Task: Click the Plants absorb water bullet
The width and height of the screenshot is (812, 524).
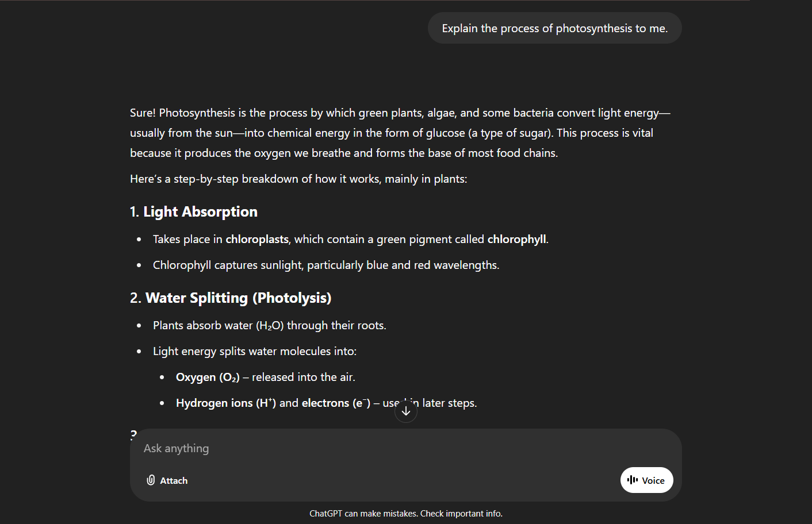Action: click(269, 326)
